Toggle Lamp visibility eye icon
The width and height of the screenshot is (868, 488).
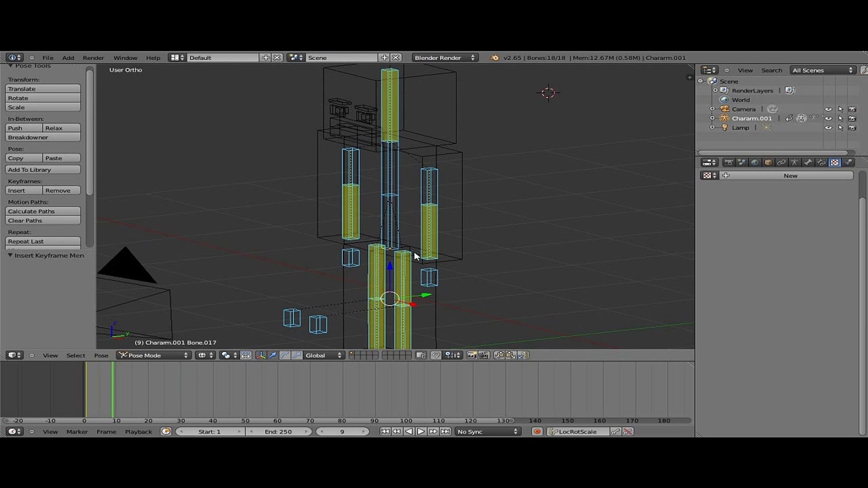pos(828,128)
